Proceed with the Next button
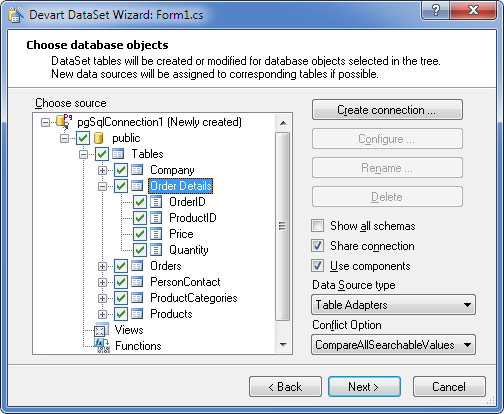 point(364,387)
